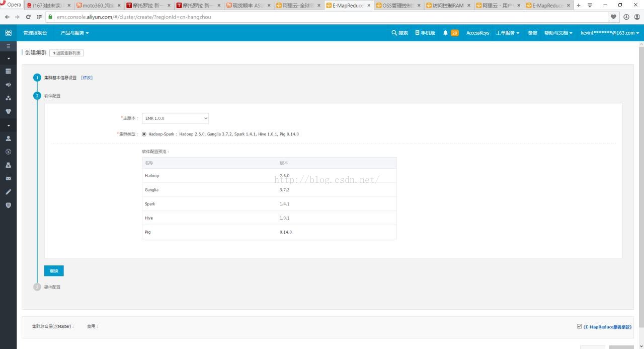Click the Hadoop row in version table
Screen dimensions: 644x349
coord(269,176)
